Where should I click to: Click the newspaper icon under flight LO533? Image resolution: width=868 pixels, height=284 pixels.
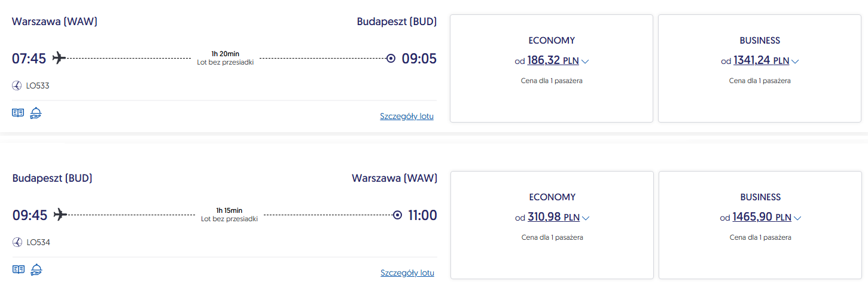point(18,113)
